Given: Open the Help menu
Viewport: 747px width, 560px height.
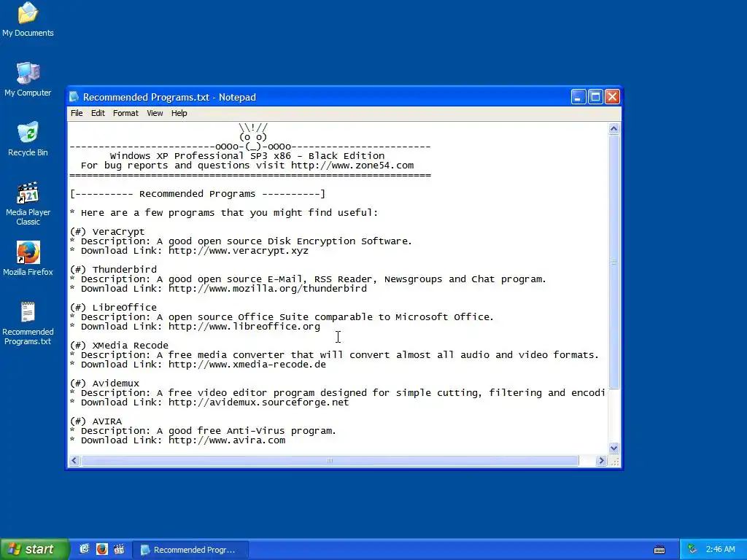Looking at the screenshot, I should pyautogui.click(x=179, y=113).
